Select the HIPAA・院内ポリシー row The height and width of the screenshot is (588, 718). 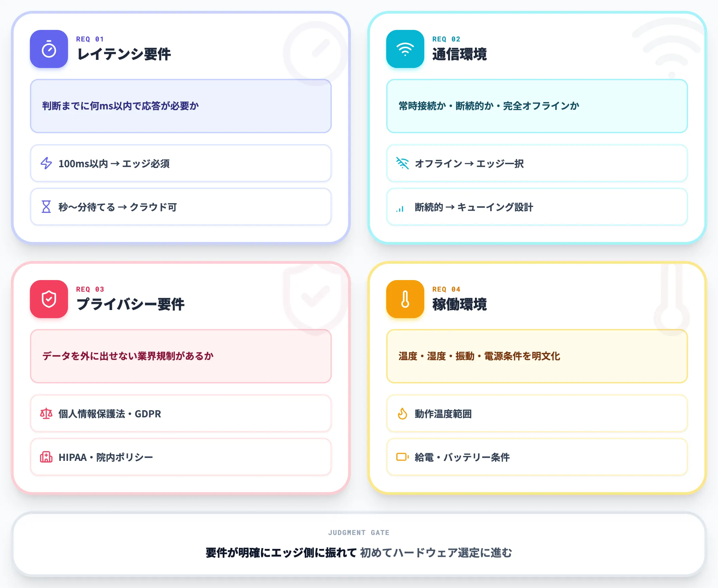coord(181,457)
